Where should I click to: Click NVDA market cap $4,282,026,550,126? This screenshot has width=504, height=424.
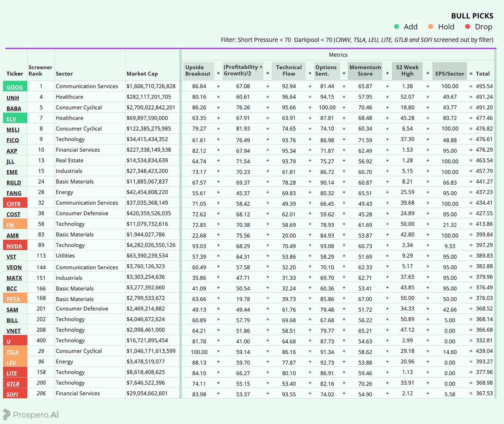151,245
